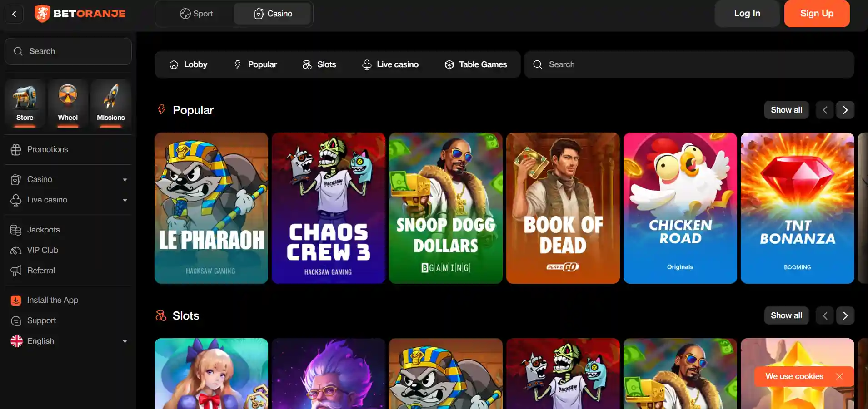Click the Promotions gift icon

click(x=16, y=150)
